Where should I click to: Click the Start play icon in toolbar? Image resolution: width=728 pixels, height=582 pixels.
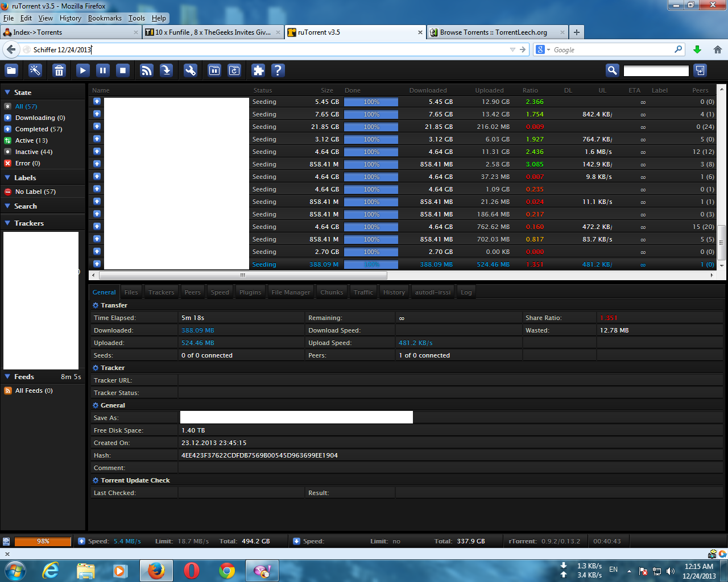point(83,70)
